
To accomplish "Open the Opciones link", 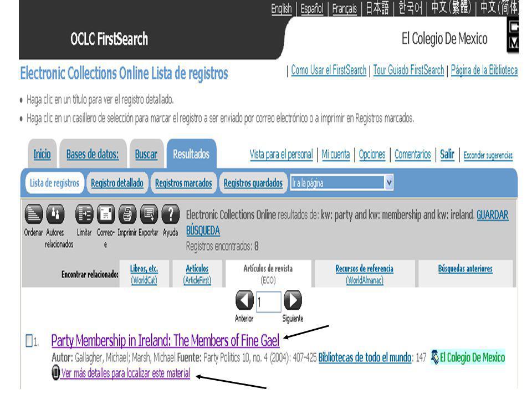I will [372, 155].
